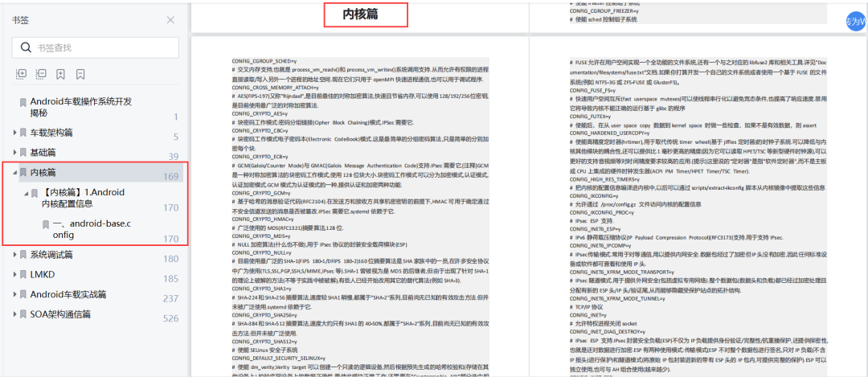Viewport: 868px width, 377px height.
Task: Click the line CONFIG_DEFAULT_SECURITY_SELINUX=y
Action: pyautogui.click(x=279, y=359)
